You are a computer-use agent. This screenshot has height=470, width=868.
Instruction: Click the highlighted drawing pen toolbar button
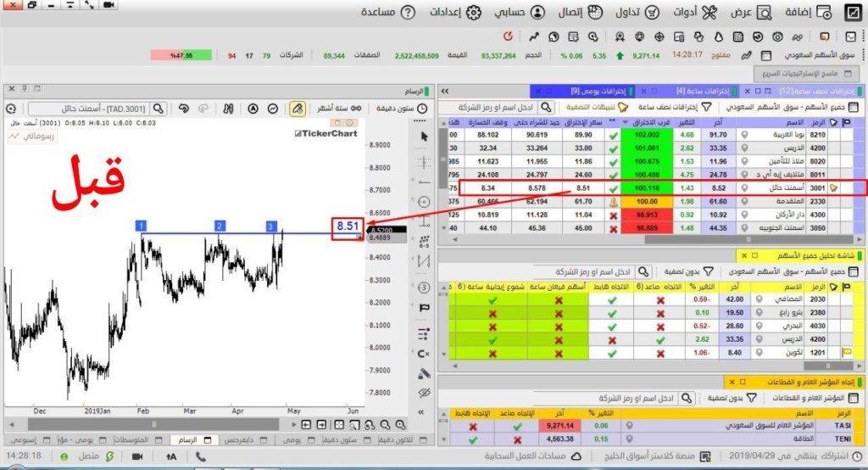click(298, 109)
